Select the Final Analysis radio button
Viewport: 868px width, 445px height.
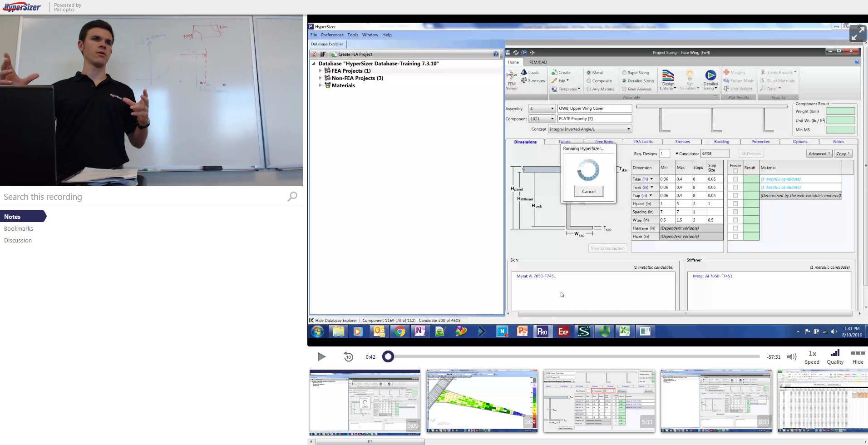pyautogui.click(x=624, y=89)
